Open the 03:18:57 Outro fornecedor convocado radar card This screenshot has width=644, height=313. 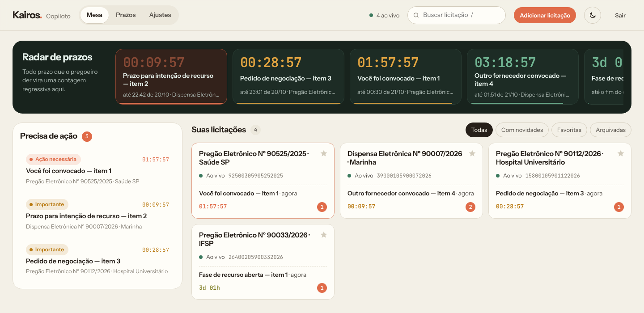click(523, 76)
